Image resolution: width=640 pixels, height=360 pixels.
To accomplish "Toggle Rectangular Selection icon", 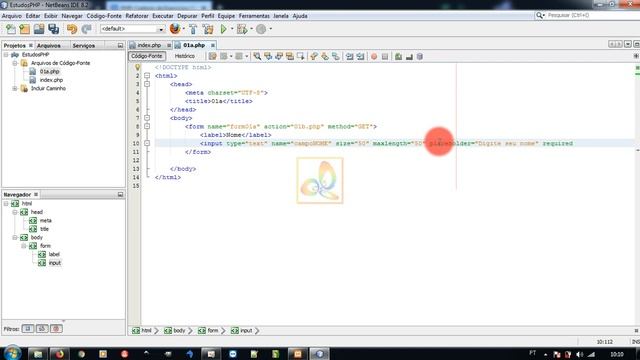I will coord(301,56).
